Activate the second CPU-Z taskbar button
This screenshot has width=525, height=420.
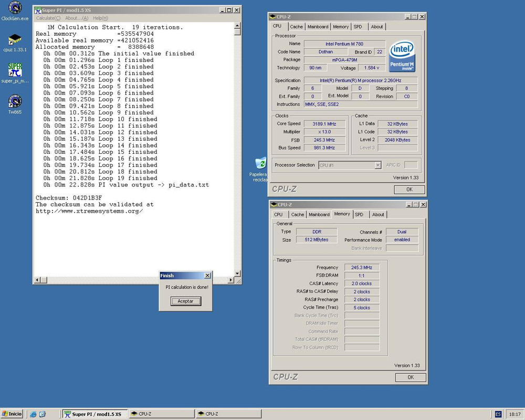[229, 414]
